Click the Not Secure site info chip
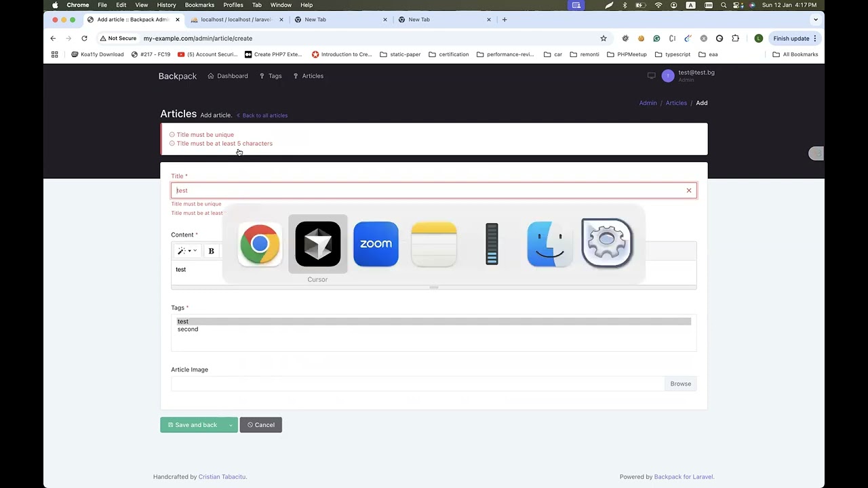 [118, 39]
